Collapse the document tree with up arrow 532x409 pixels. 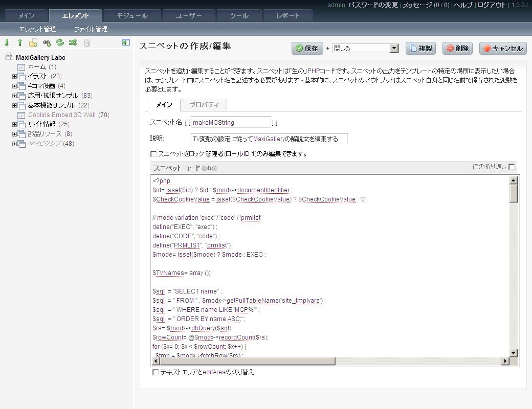pos(20,43)
